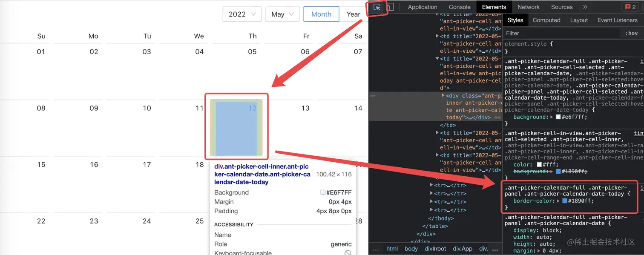
Task: Click the color: #fff declaration text
Action: click(536, 165)
